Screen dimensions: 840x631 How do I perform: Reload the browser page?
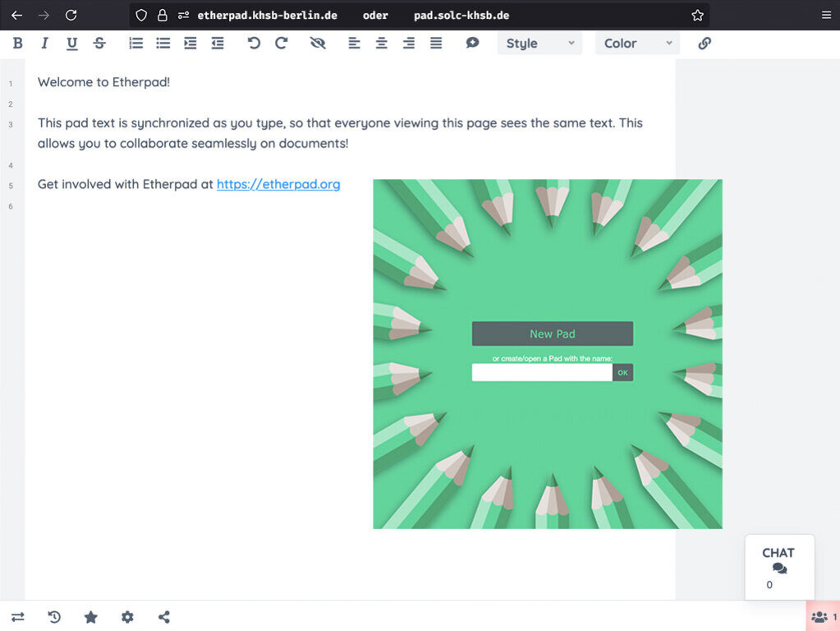pyautogui.click(x=71, y=15)
